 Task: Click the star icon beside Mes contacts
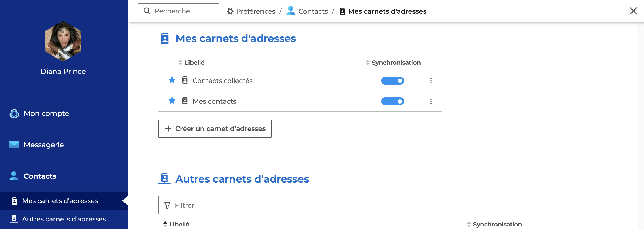(x=172, y=101)
